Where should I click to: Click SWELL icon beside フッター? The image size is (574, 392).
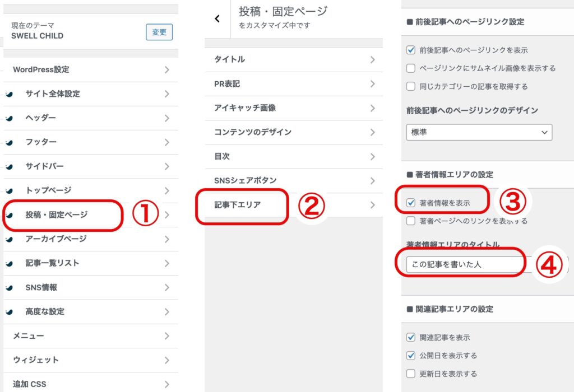click(x=9, y=142)
